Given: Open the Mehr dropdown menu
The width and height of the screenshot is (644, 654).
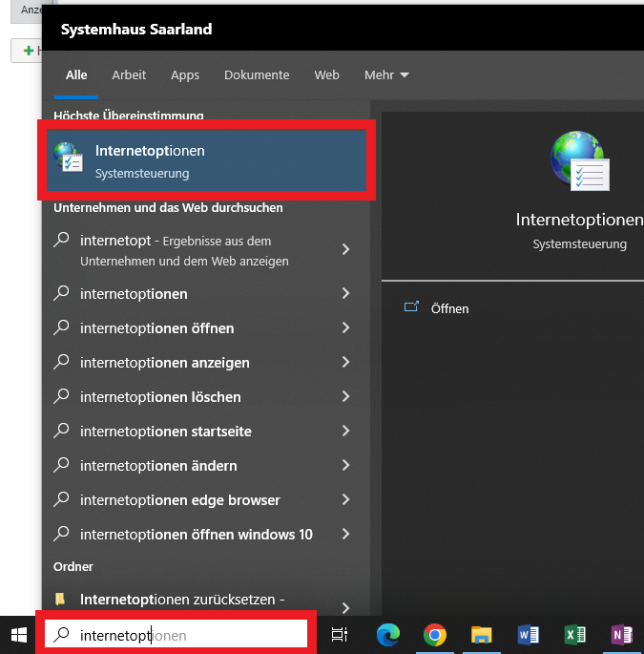Looking at the screenshot, I should point(386,75).
